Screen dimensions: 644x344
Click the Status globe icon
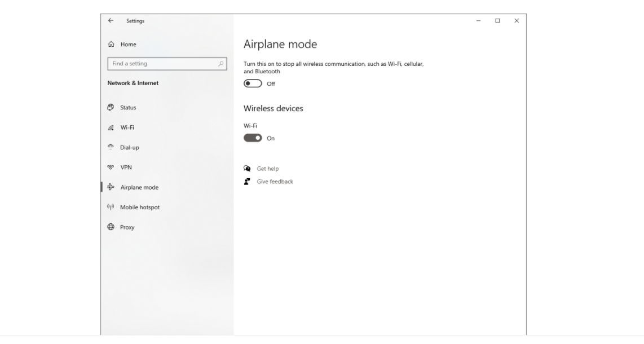[x=111, y=108]
